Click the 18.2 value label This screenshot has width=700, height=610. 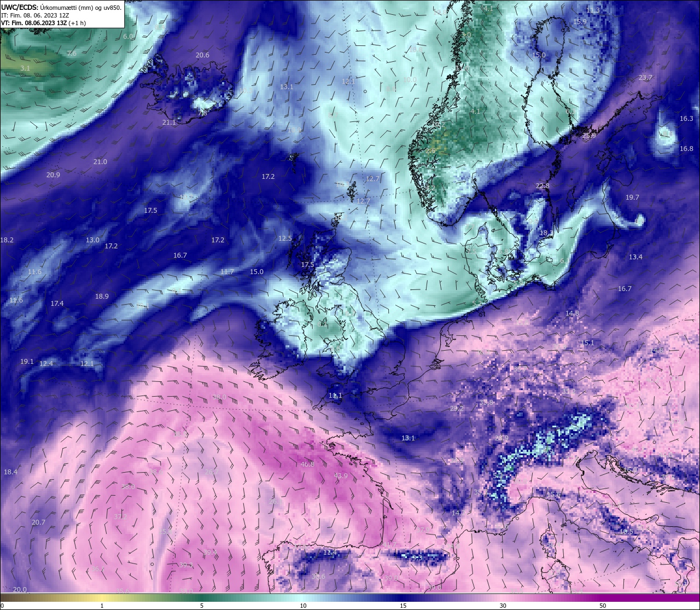pyautogui.click(x=7, y=240)
